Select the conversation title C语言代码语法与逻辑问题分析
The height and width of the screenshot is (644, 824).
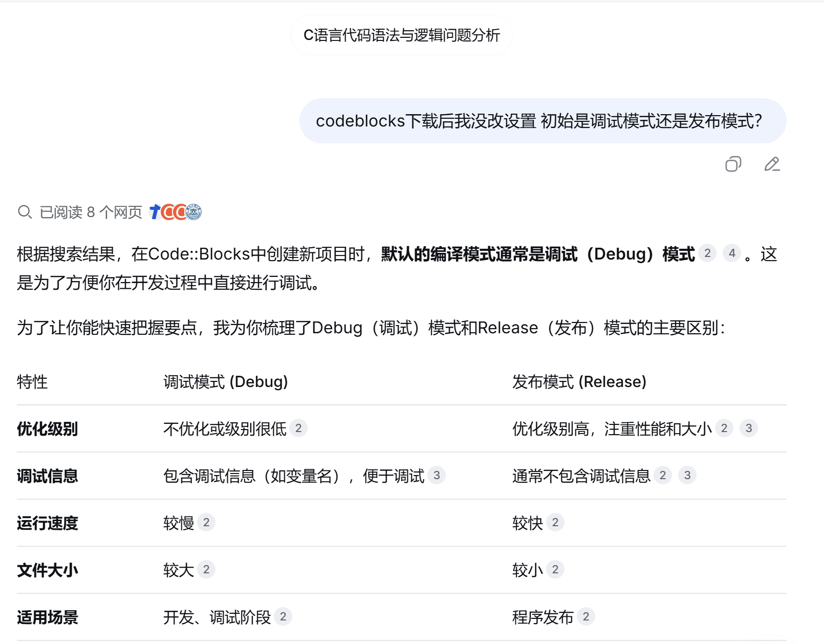tap(402, 35)
